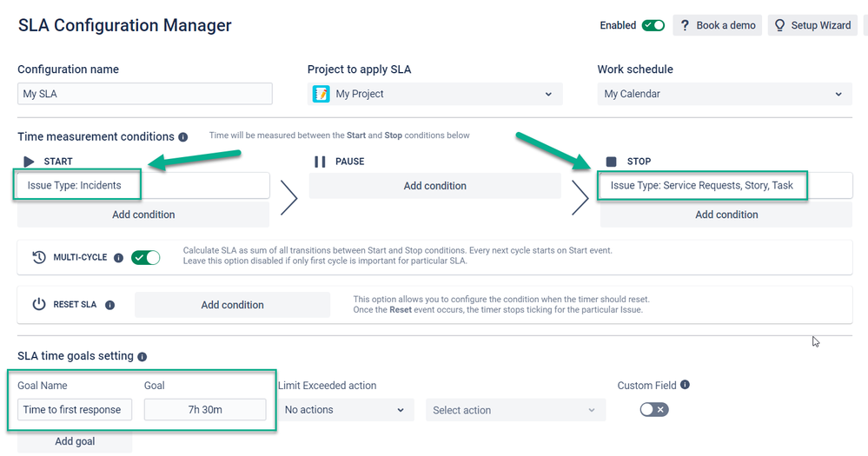Click info icon next to SLA time goals setting
This screenshot has width=868, height=456.
pyautogui.click(x=142, y=357)
